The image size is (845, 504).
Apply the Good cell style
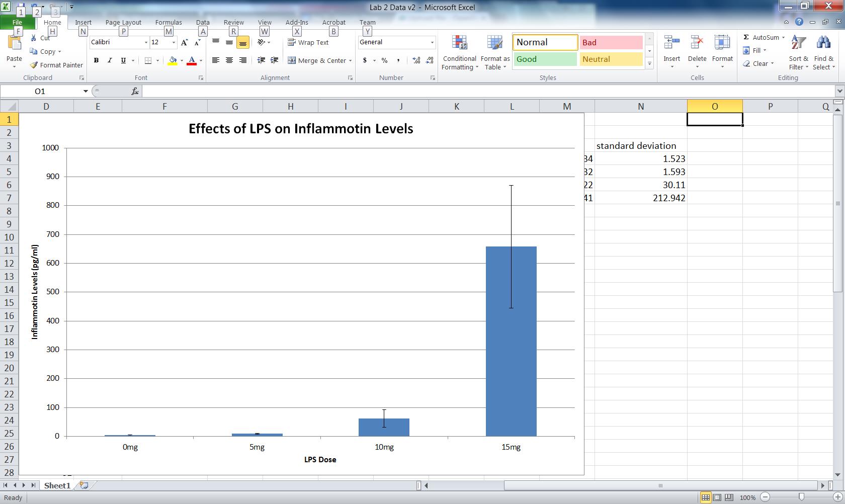pos(545,59)
